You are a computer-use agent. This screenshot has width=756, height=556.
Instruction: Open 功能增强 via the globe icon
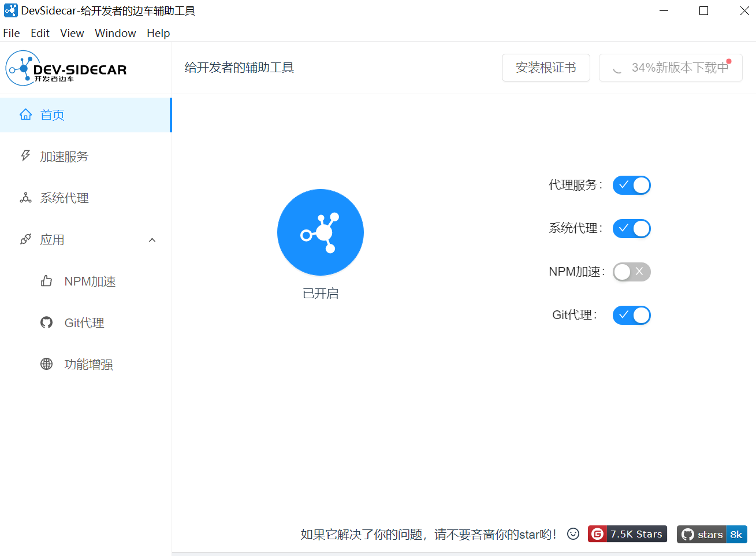click(46, 364)
